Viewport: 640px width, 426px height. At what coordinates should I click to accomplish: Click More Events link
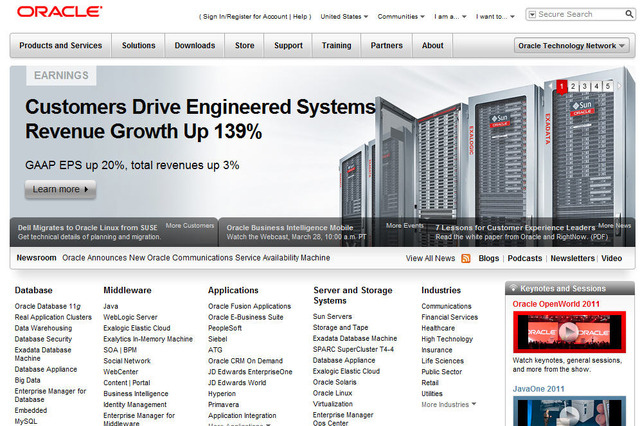coord(404,225)
